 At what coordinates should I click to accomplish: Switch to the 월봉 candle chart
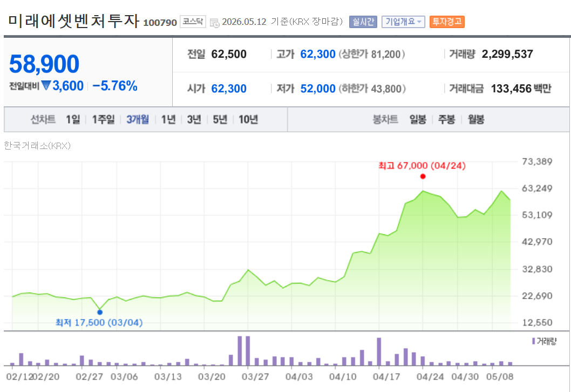coord(476,119)
